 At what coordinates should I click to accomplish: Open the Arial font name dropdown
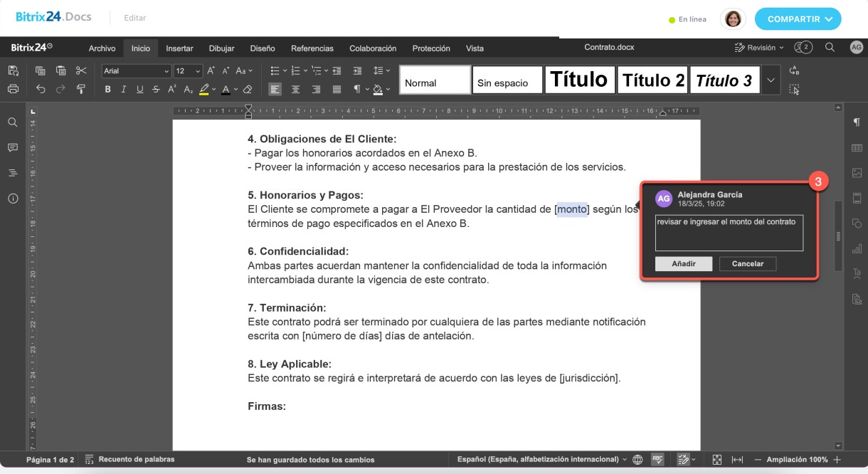click(137, 71)
